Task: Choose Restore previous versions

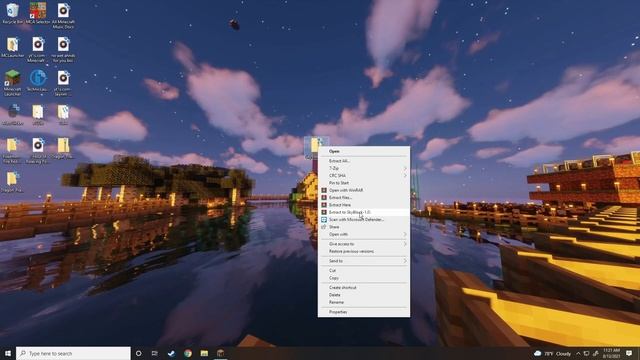Action: (x=364, y=251)
